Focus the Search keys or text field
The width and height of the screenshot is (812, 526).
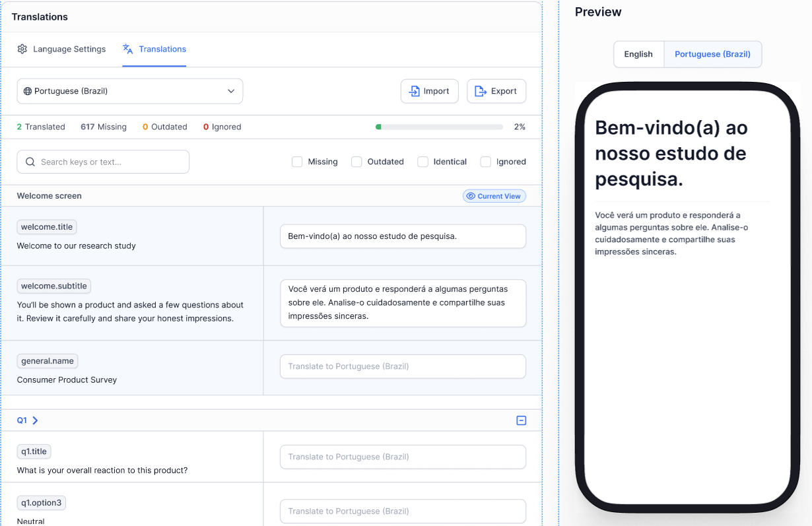(x=103, y=162)
